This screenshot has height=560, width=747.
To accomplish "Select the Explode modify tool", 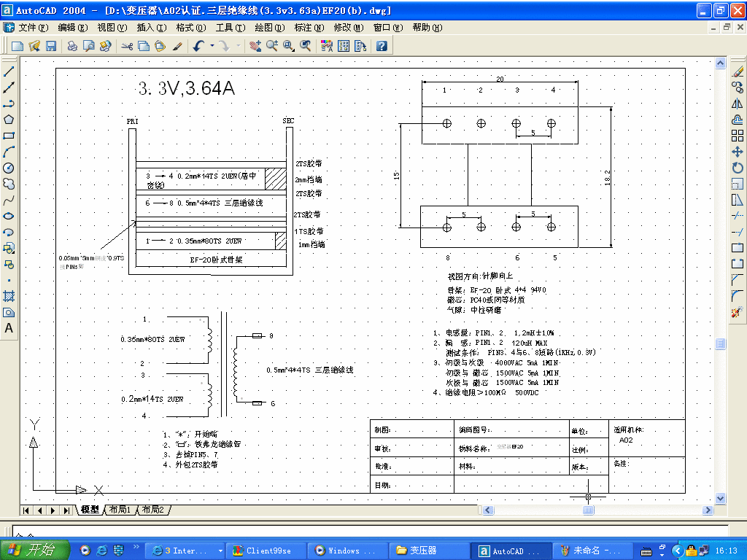I will pos(738,312).
